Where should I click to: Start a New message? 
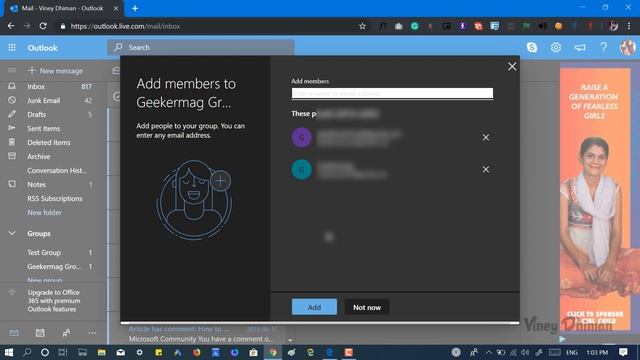(x=55, y=71)
